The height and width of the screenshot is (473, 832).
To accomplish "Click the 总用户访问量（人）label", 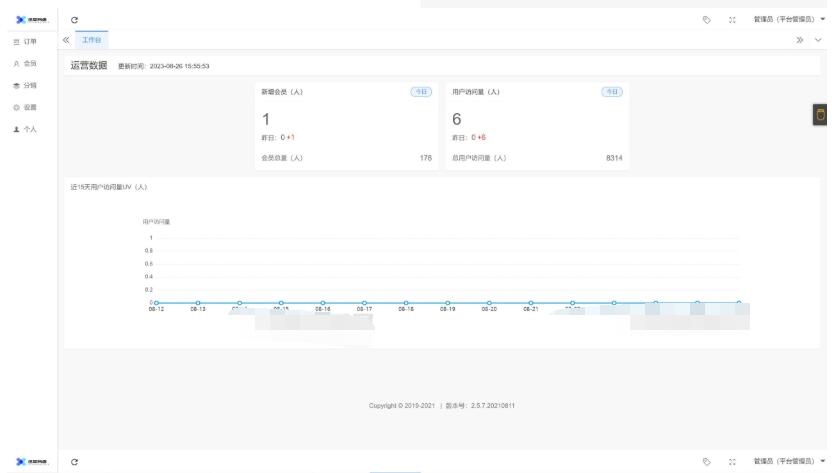I will tap(479, 158).
